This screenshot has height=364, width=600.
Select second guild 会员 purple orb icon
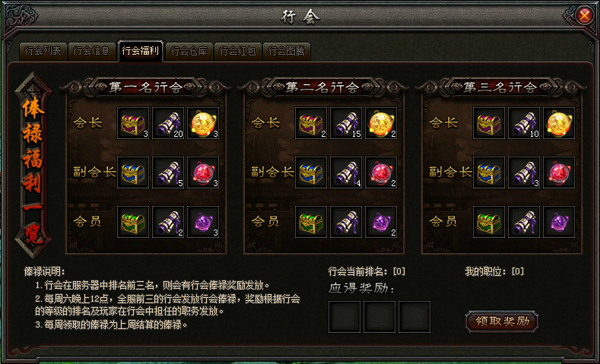pos(381,222)
